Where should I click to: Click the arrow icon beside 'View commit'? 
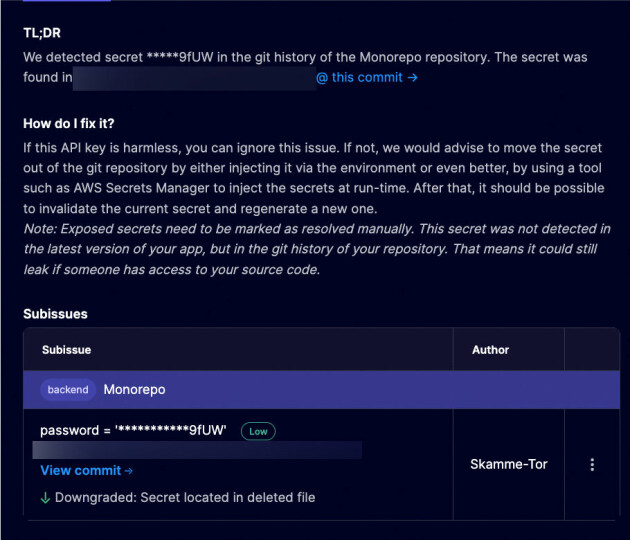[x=129, y=471]
